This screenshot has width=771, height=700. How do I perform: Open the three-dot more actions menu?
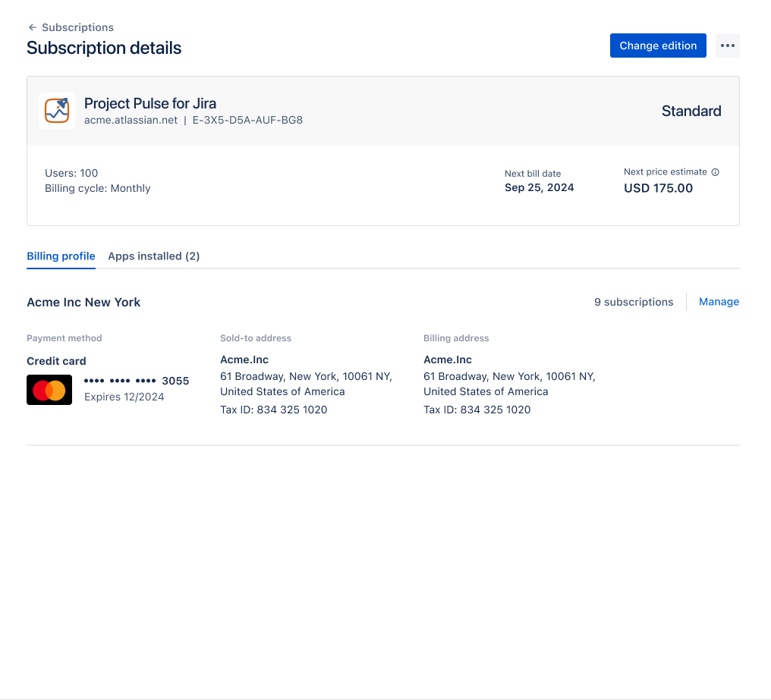tap(728, 46)
